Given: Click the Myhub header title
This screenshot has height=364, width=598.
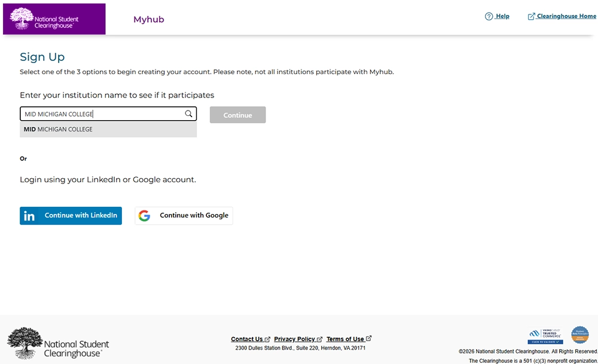Looking at the screenshot, I should (x=149, y=20).
